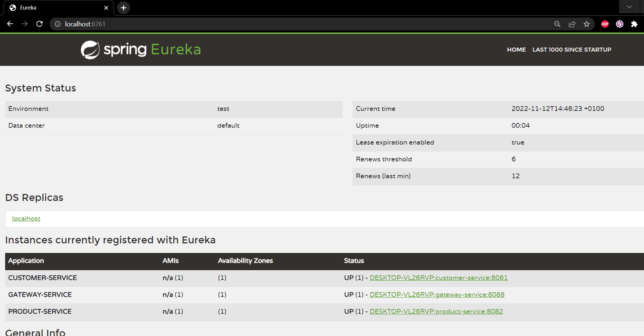Open the customer-service:8081 instance link
The image size is (644, 336).
(438, 277)
